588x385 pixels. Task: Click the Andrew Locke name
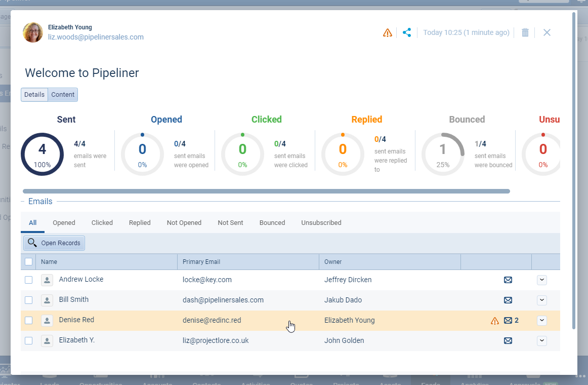pyautogui.click(x=81, y=280)
